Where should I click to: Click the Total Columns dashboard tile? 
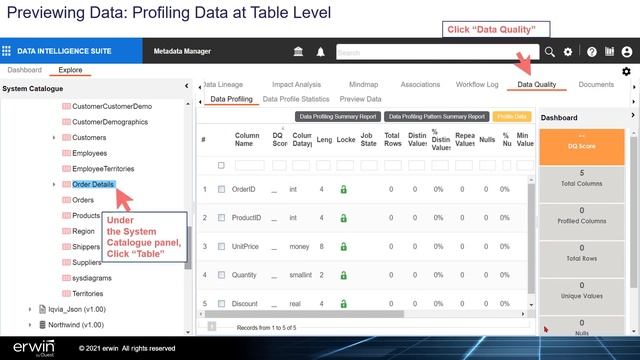pos(582,184)
